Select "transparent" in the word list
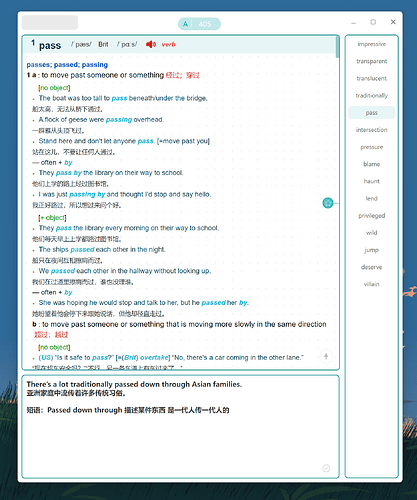This screenshot has width=417, height=500. [371, 61]
